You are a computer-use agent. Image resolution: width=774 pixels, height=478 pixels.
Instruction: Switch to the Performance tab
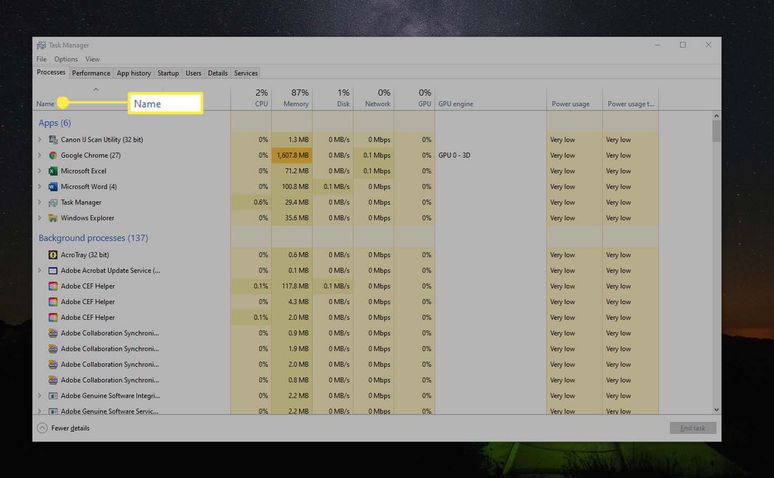coord(91,73)
